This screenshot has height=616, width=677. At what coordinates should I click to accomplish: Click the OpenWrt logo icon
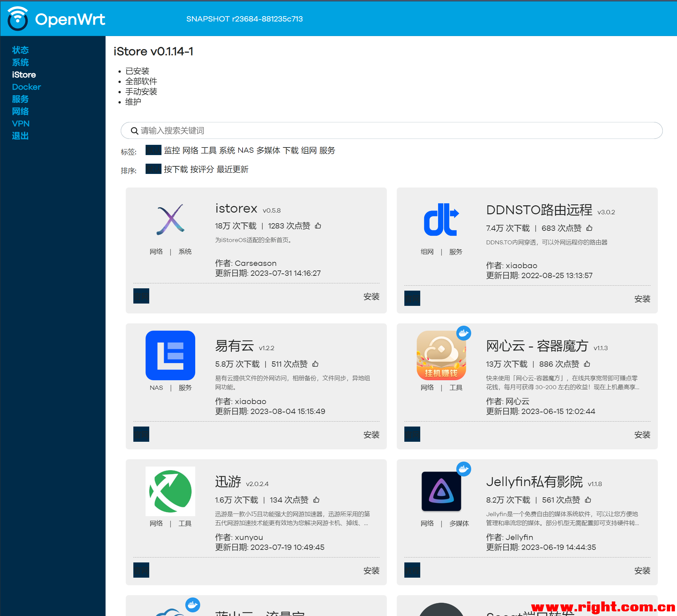(18, 19)
